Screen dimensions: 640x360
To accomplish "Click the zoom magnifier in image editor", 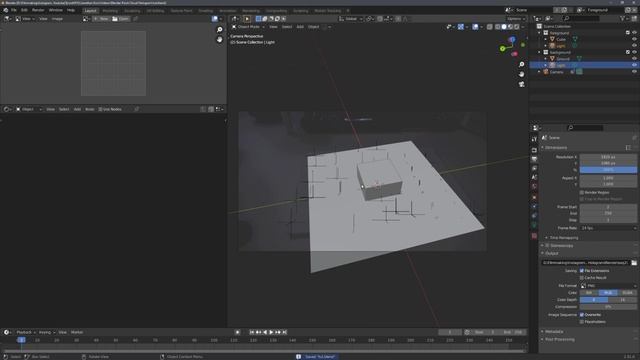I will click(220, 30).
